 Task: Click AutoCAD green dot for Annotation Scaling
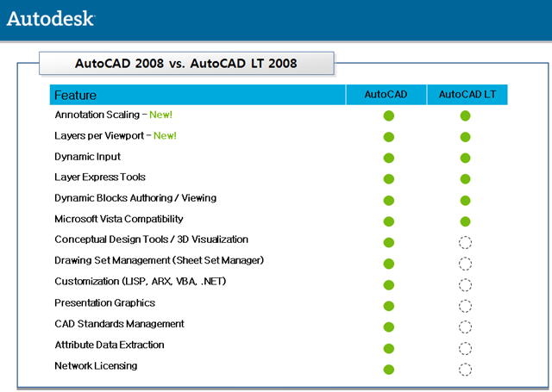coord(389,115)
